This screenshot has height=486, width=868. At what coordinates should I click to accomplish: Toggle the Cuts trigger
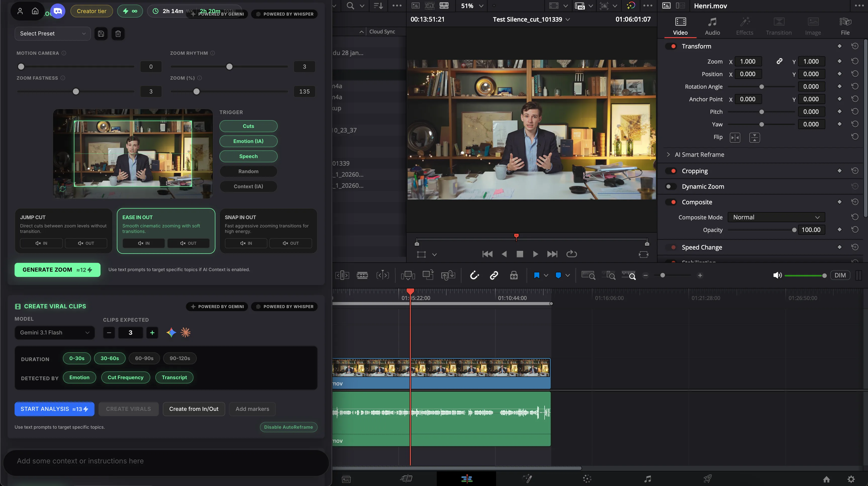coord(248,126)
